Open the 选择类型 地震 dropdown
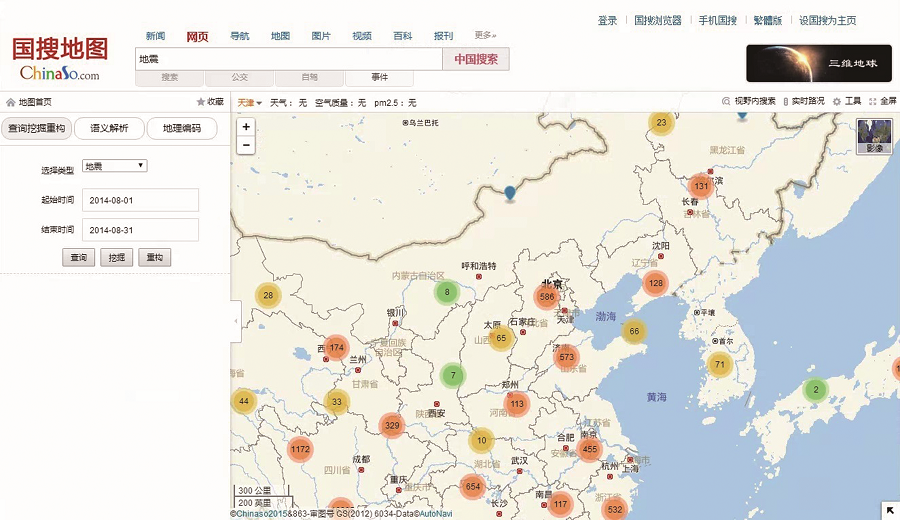This screenshot has width=900, height=520. click(x=114, y=166)
